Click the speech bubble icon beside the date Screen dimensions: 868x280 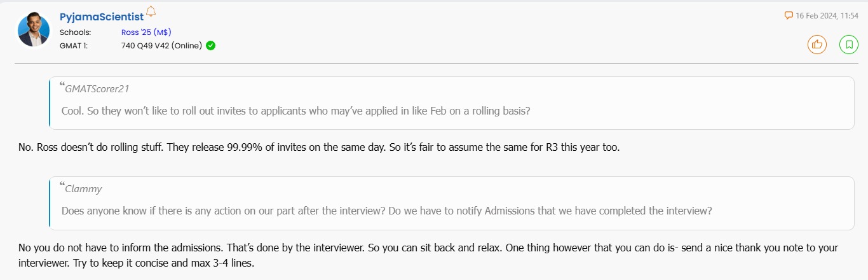(789, 15)
